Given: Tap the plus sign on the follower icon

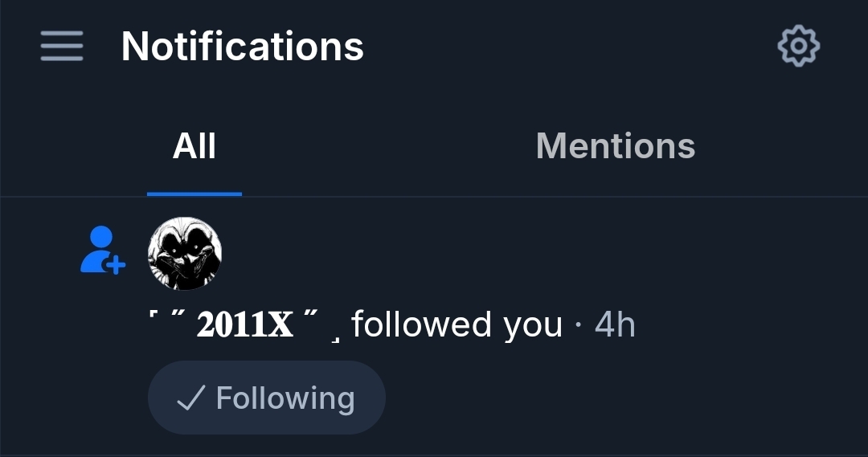Looking at the screenshot, I should [x=116, y=265].
